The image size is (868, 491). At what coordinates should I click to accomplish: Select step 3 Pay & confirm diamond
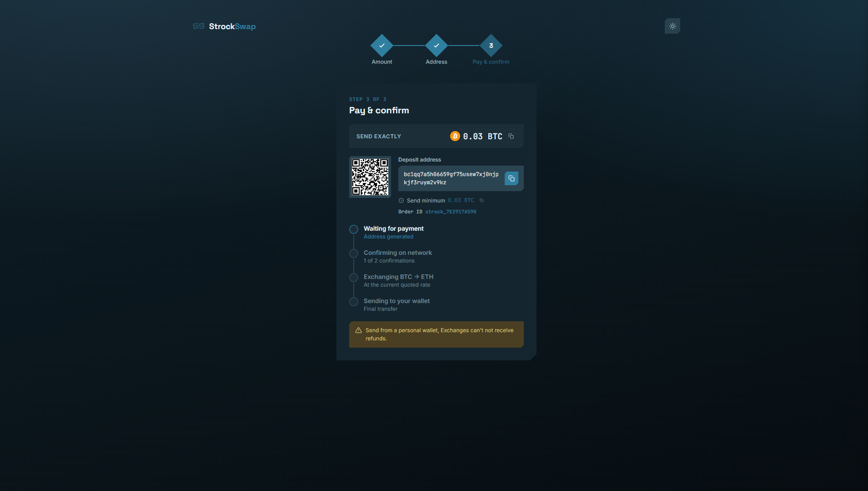pyautogui.click(x=491, y=46)
